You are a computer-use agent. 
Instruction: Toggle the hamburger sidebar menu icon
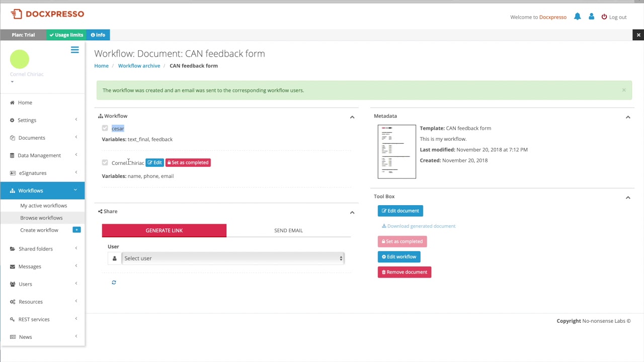coord(74,50)
